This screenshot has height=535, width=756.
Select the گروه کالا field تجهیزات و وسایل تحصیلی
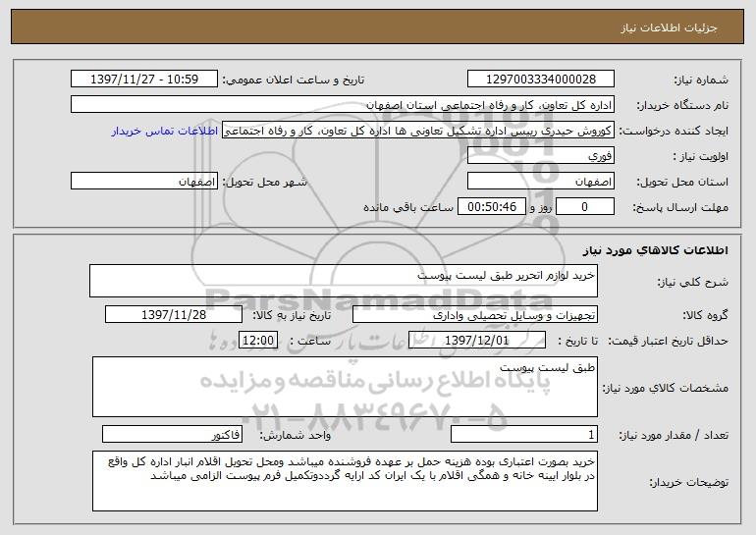point(475,315)
